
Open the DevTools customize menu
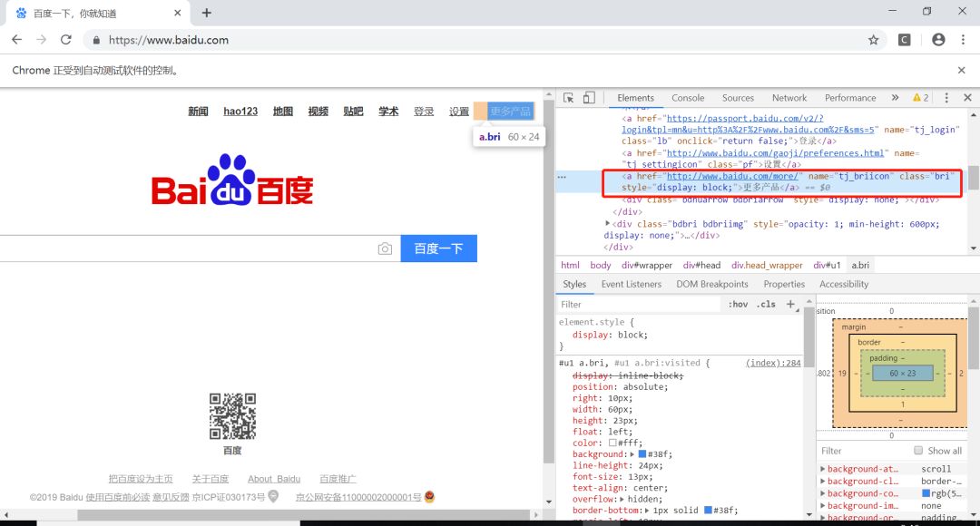[946, 98]
